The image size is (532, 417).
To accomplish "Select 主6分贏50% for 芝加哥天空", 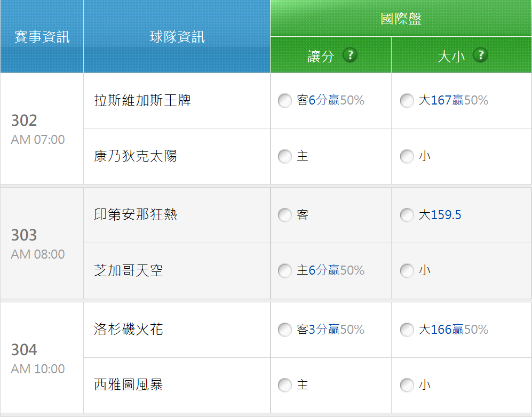I will coord(285,271).
